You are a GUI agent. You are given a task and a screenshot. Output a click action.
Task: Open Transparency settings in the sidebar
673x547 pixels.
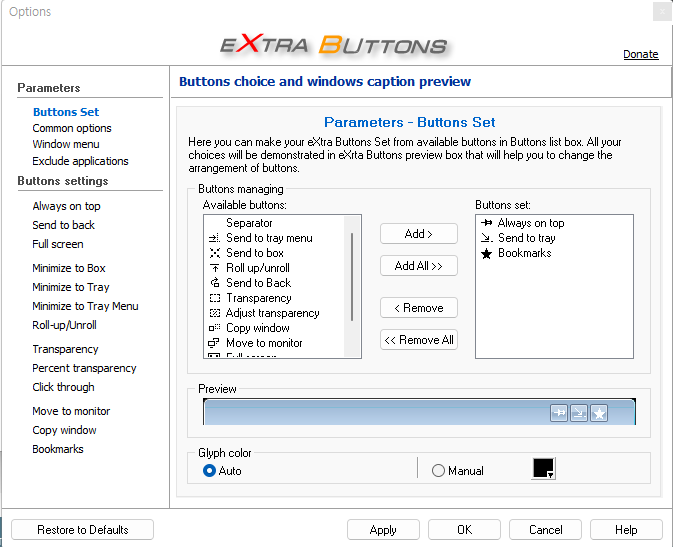click(x=65, y=349)
